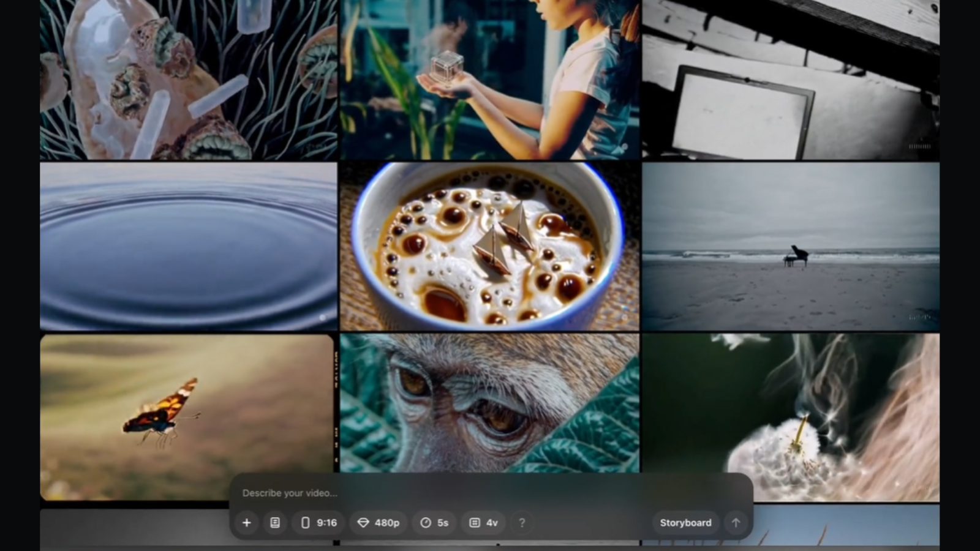The width and height of the screenshot is (980, 551).
Task: Click the help question mark icon
Action: 522,523
